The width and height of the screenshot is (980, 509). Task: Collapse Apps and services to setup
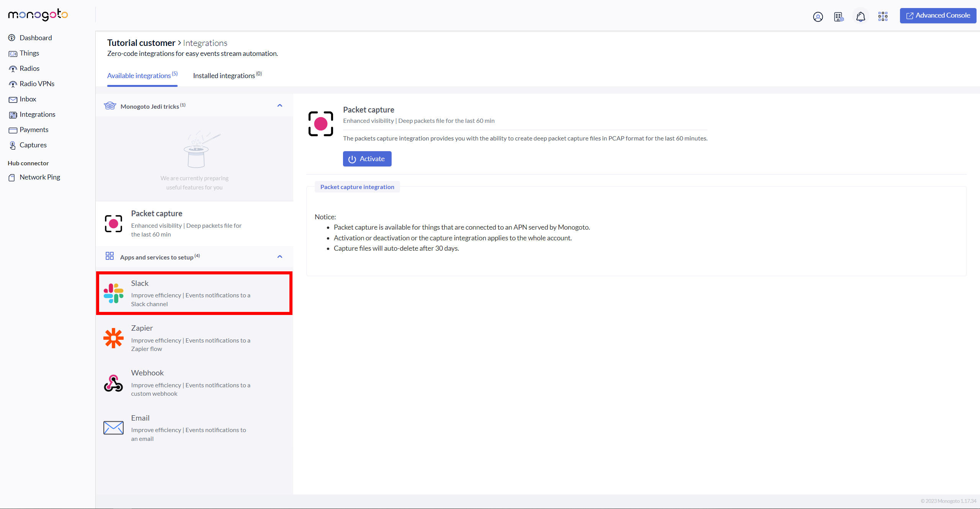point(280,257)
